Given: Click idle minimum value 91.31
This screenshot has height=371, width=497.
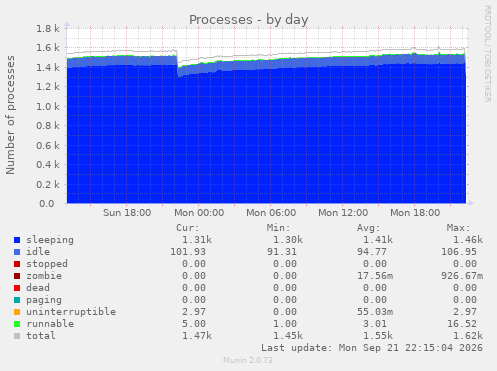Looking at the screenshot, I should [x=282, y=252].
